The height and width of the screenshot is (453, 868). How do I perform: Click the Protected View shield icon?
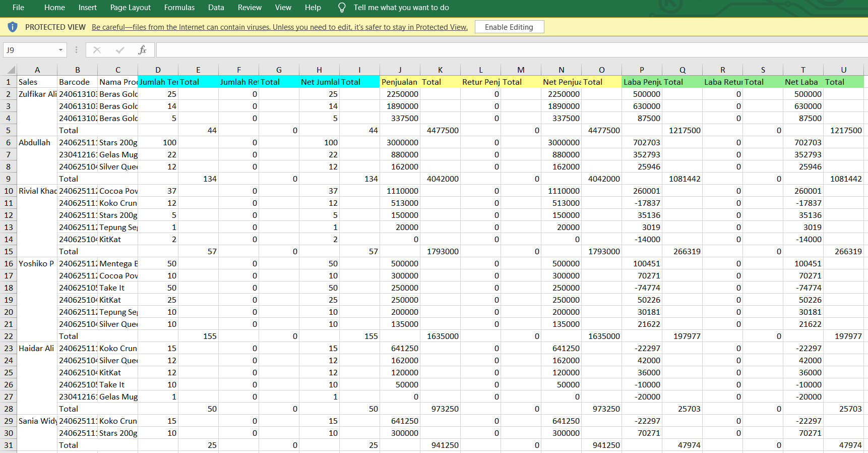tap(13, 27)
